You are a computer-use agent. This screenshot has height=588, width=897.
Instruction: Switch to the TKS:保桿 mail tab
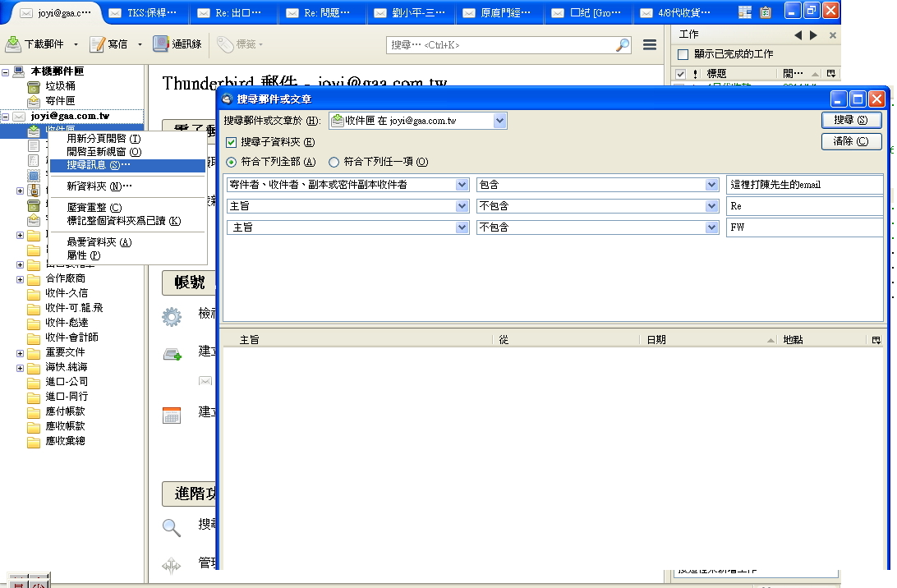(x=144, y=13)
